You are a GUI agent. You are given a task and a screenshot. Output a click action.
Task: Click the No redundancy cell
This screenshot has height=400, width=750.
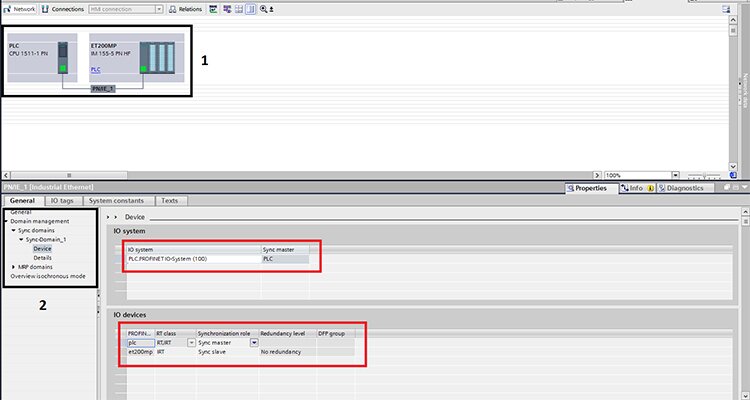(287, 352)
